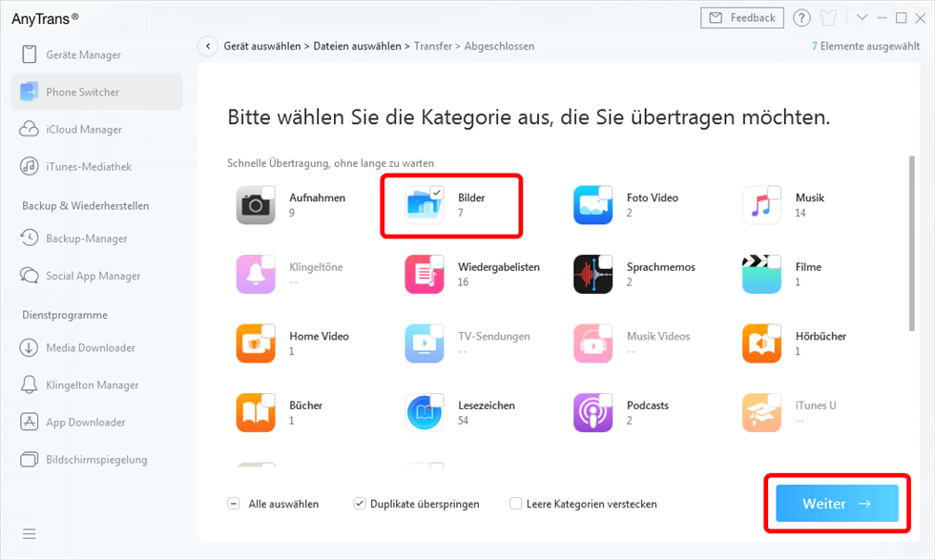Click the Hörbücher icon

point(761,343)
